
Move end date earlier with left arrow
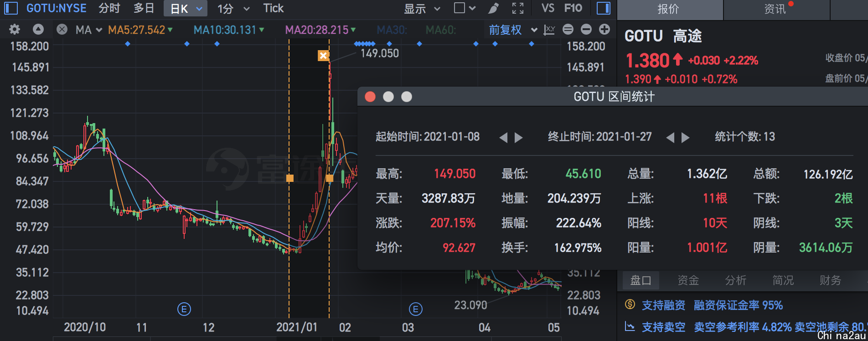670,138
